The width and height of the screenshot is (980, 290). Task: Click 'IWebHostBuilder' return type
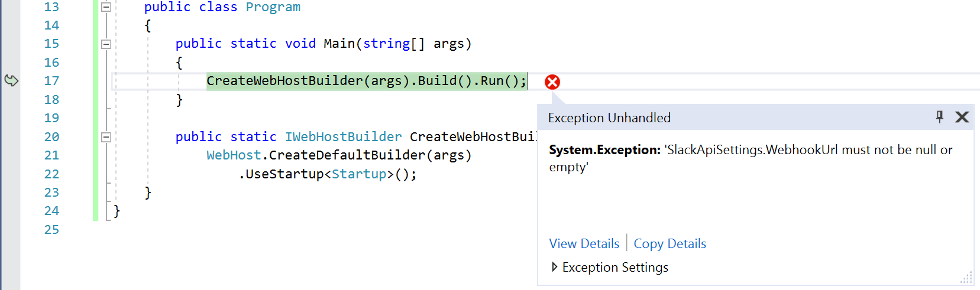343,137
